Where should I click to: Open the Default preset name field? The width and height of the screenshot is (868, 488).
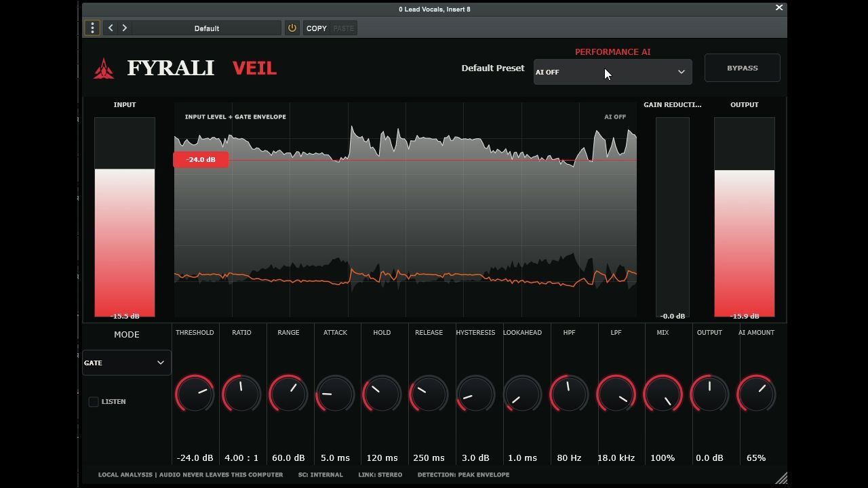click(x=207, y=28)
